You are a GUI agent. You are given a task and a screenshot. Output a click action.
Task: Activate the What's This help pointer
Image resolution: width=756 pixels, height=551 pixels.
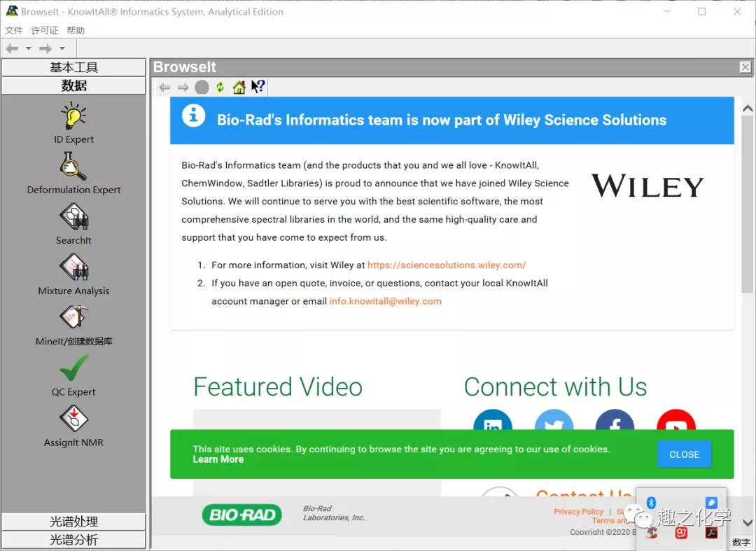tap(258, 87)
